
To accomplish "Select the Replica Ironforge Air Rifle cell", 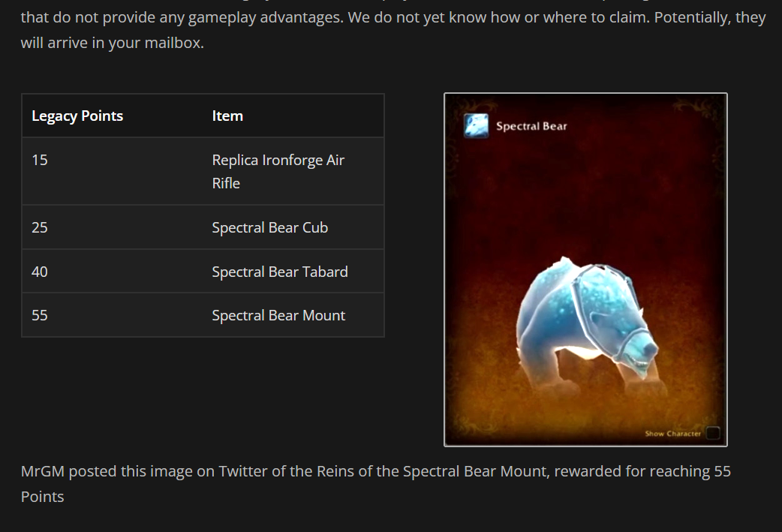I will (278, 172).
